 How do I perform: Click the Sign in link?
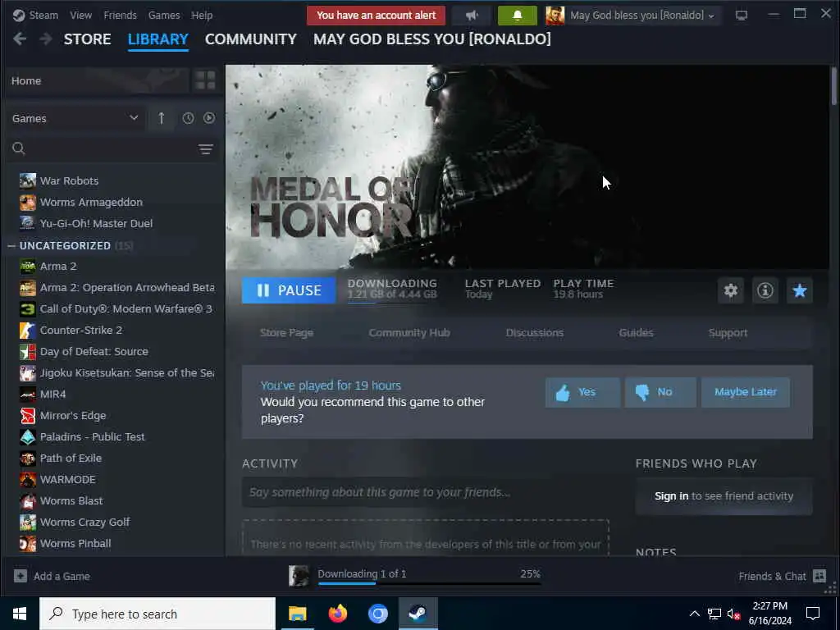[671, 496]
